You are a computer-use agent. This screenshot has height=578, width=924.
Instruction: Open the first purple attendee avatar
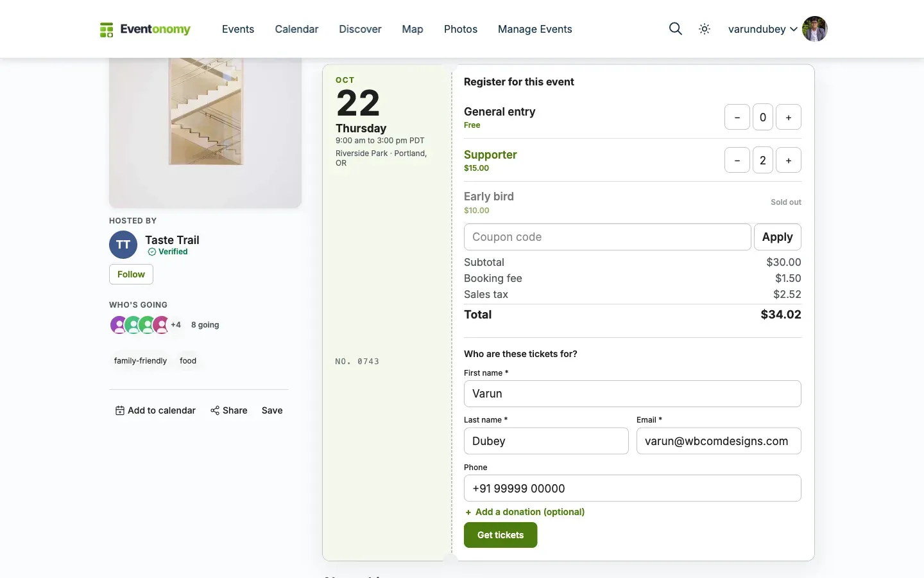(119, 325)
